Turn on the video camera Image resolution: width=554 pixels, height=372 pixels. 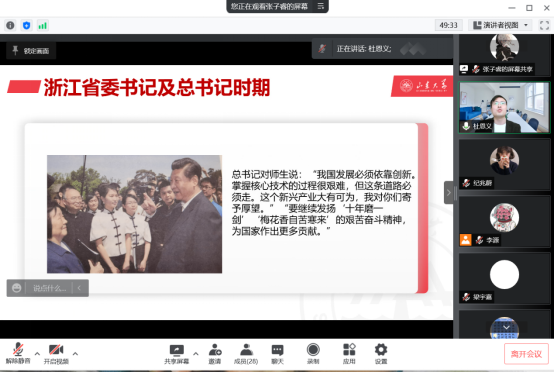point(56,354)
